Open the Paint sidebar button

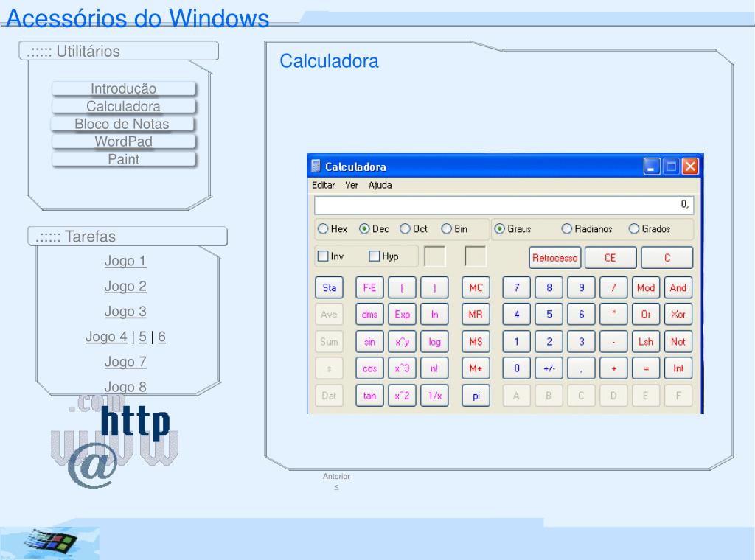(x=124, y=159)
